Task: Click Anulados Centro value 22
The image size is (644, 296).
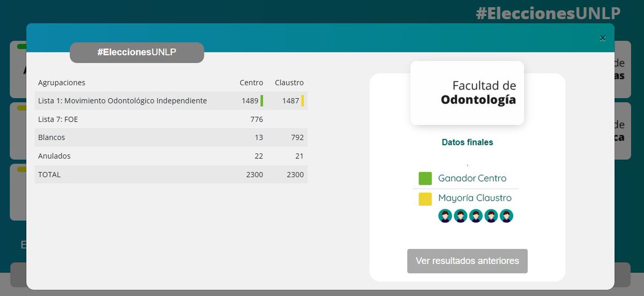Action: (259, 156)
